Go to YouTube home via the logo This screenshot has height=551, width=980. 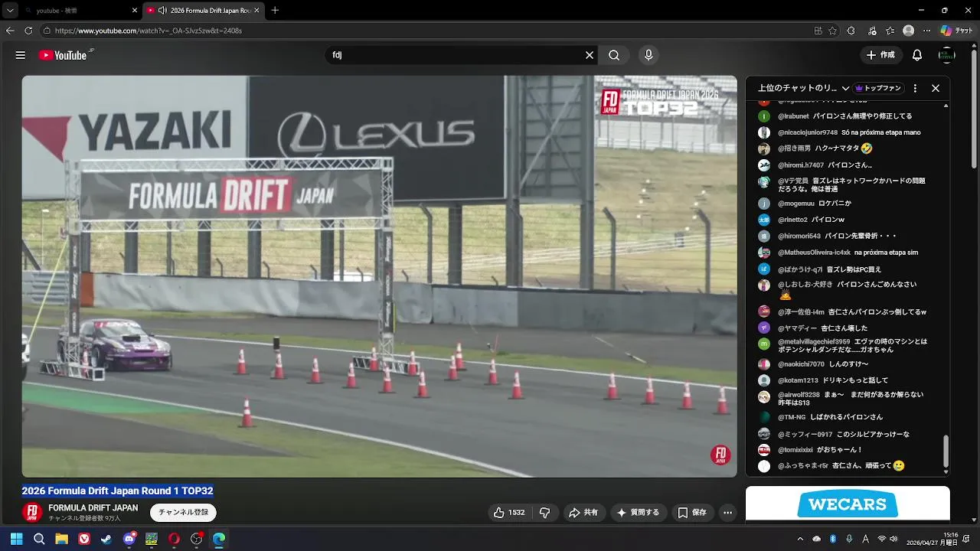(66, 55)
